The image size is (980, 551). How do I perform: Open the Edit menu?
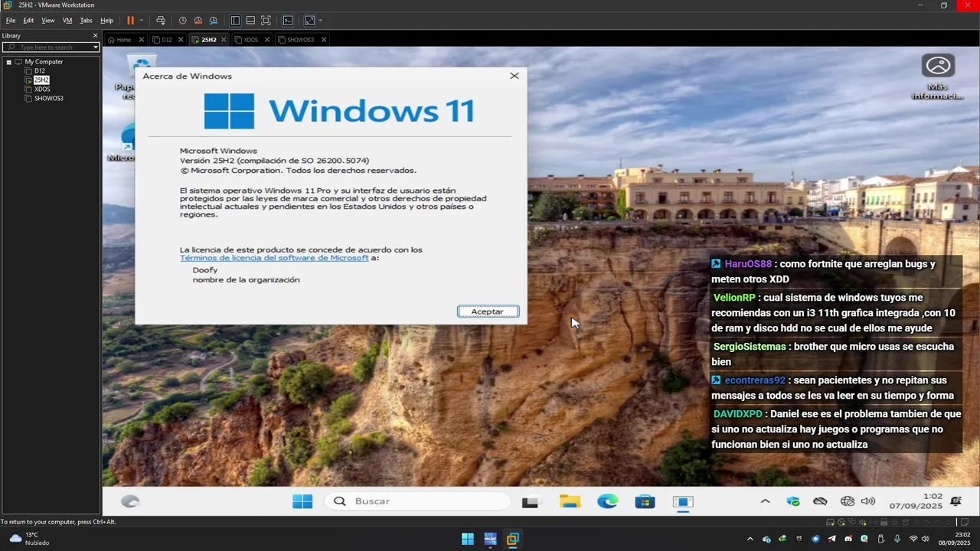[x=28, y=21]
